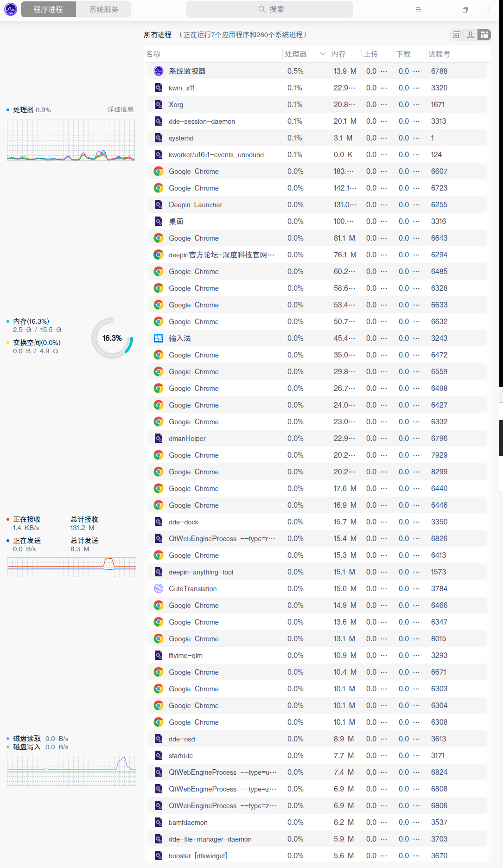Screen dimensions: 503x868
Task: Click the 正在接收 network label
Action: pyautogui.click(x=27, y=519)
